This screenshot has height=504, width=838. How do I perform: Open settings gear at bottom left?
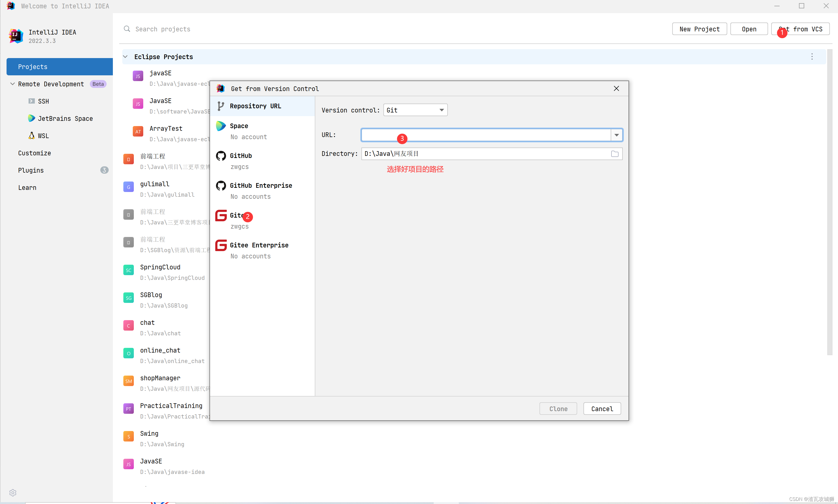pyautogui.click(x=13, y=492)
